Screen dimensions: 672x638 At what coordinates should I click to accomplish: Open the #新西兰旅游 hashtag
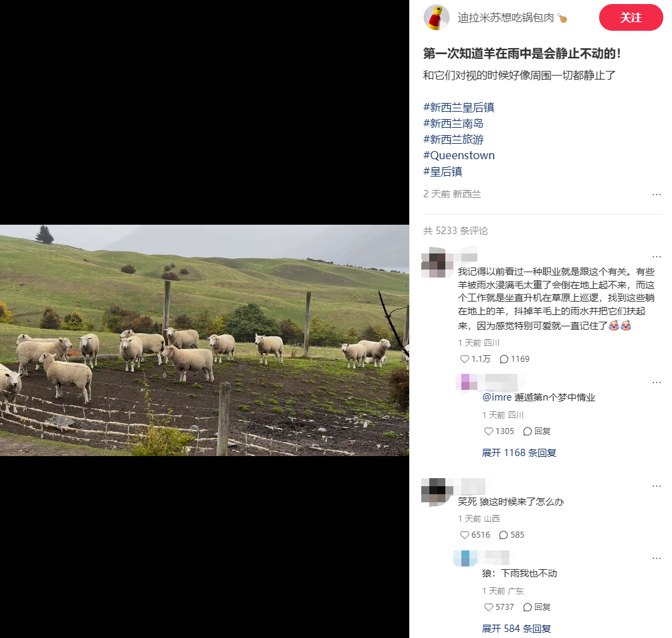[453, 139]
